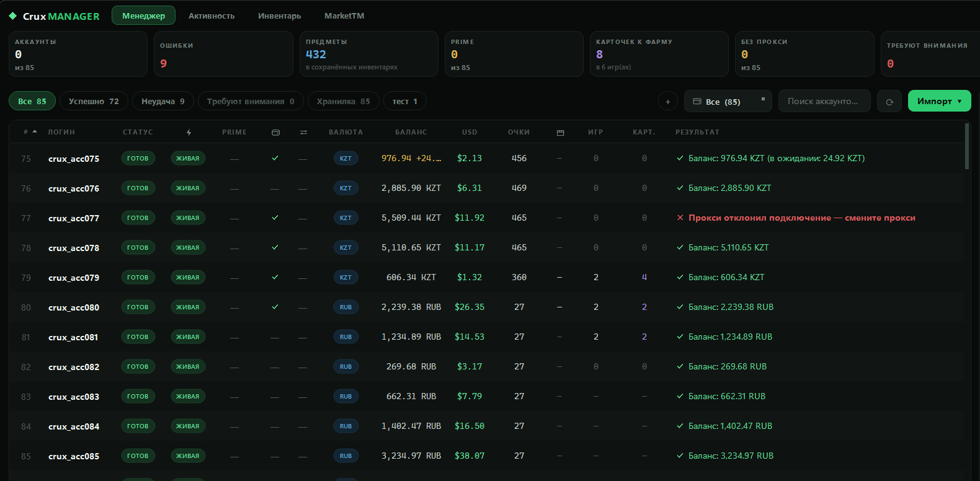The width and height of the screenshot is (980, 481).
Task: Click the add group plus icon
Action: (x=668, y=101)
